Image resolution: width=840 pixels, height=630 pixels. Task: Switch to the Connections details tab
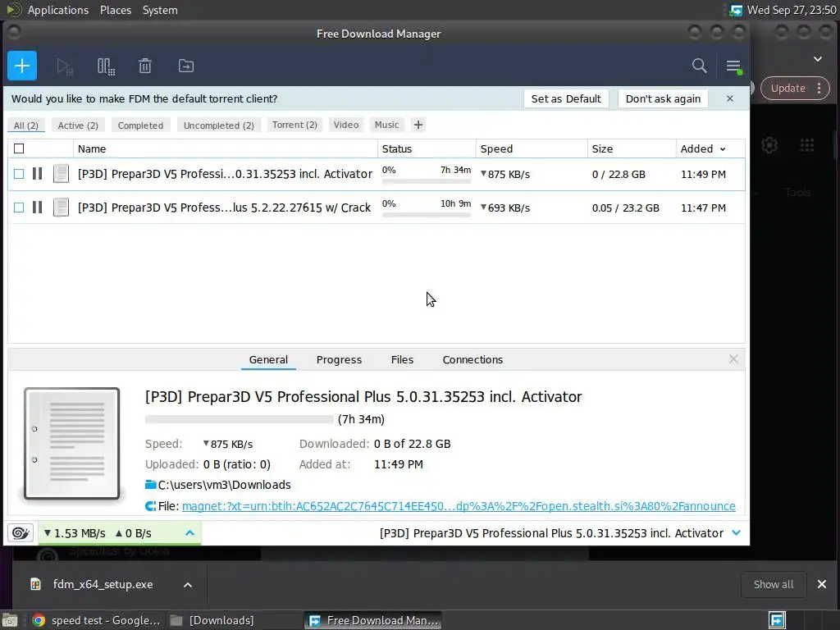472,359
